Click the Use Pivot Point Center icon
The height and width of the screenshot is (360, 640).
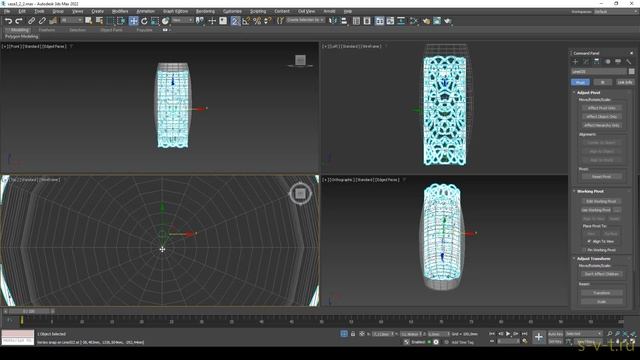[x=200, y=21]
